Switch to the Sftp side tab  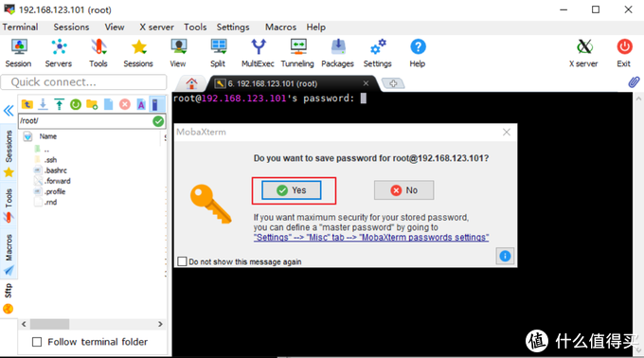[9, 298]
